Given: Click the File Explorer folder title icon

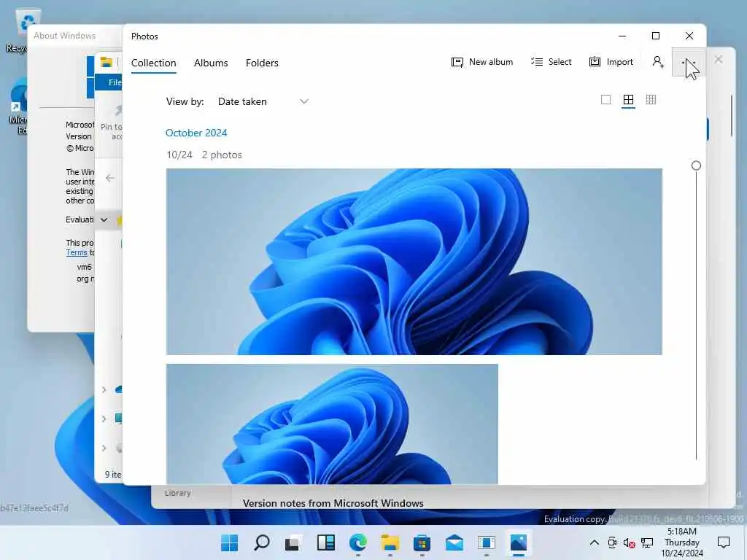Looking at the screenshot, I should pyautogui.click(x=107, y=63).
